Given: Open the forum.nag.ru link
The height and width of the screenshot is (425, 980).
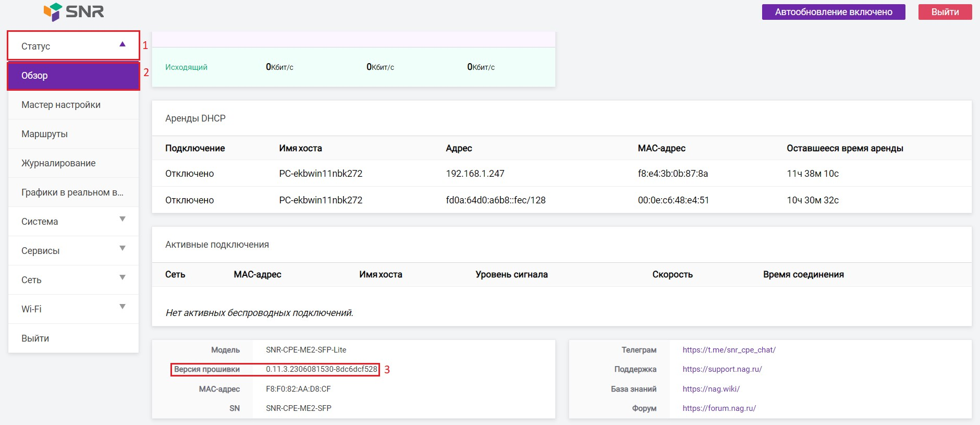Looking at the screenshot, I should [x=719, y=408].
